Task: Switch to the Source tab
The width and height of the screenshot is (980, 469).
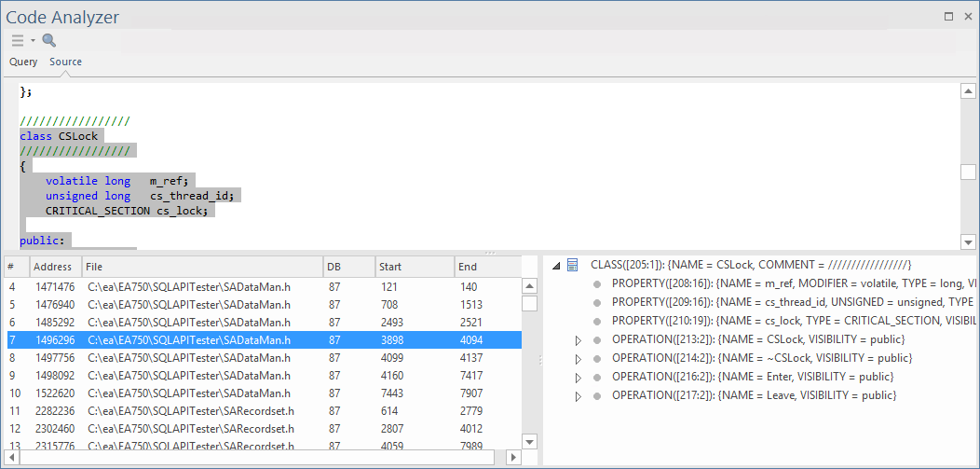Action: pyautogui.click(x=65, y=62)
